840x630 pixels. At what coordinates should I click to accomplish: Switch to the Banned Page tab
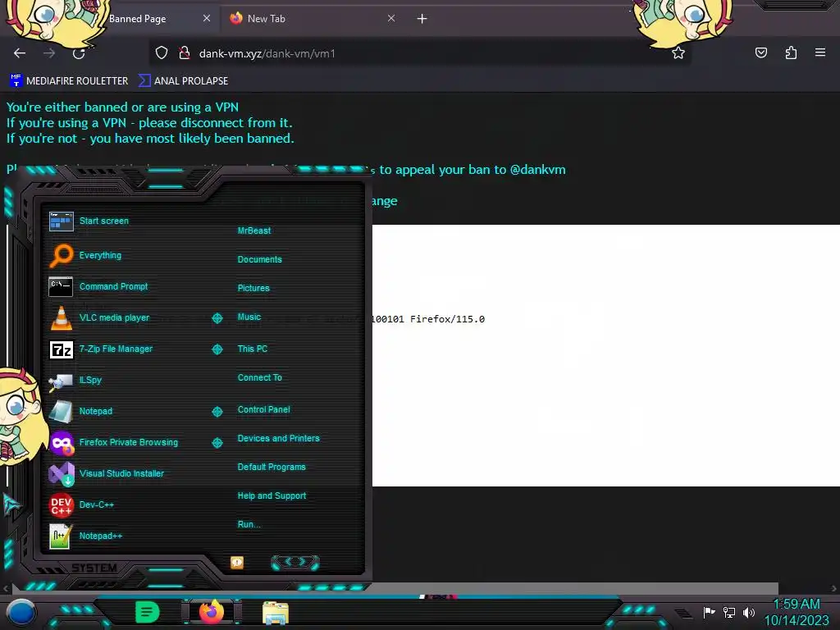(137, 19)
